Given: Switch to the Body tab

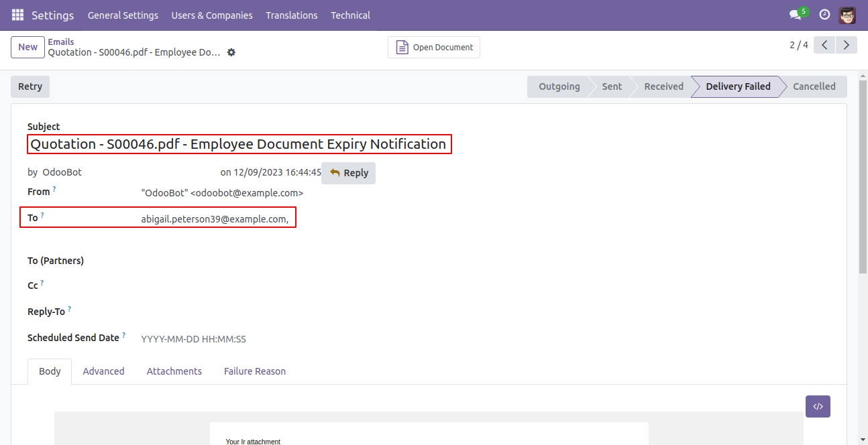Looking at the screenshot, I should (x=50, y=371).
